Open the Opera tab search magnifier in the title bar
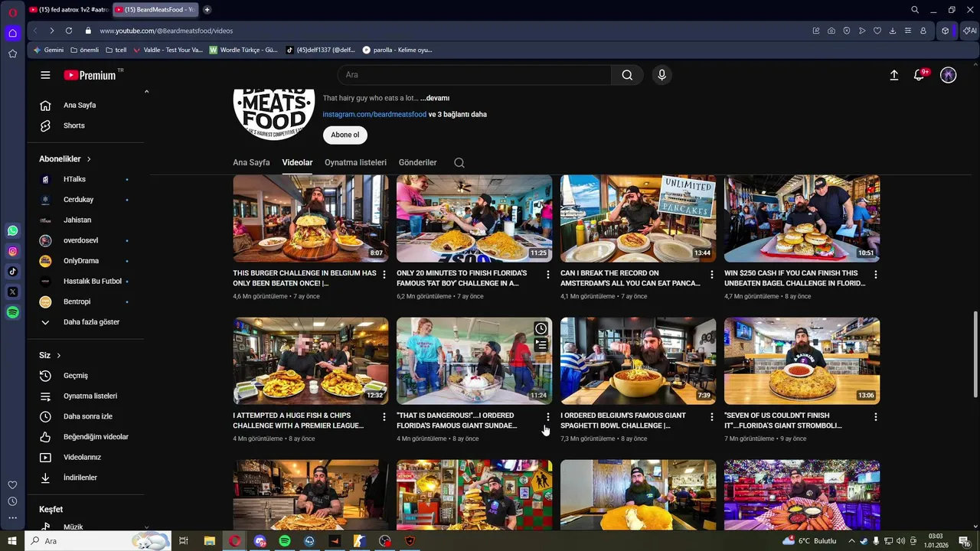The width and height of the screenshot is (980, 551). (x=915, y=10)
